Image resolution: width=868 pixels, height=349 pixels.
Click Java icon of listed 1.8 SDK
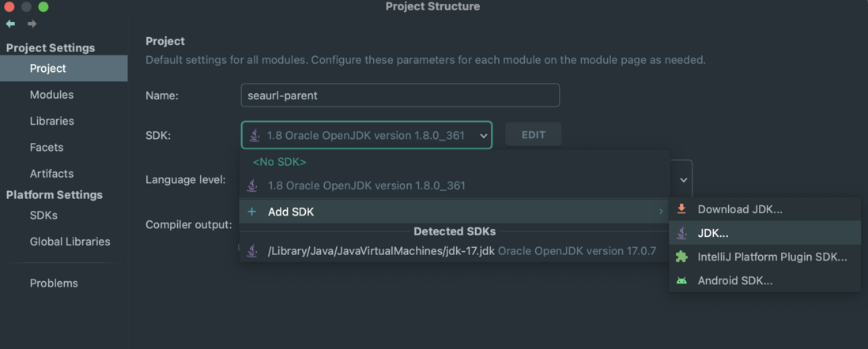pos(252,186)
